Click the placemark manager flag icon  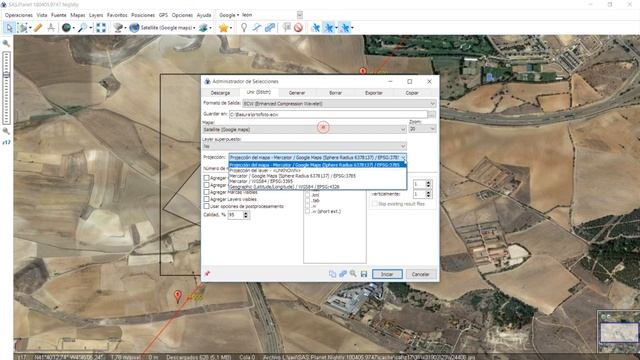[x=287, y=27]
